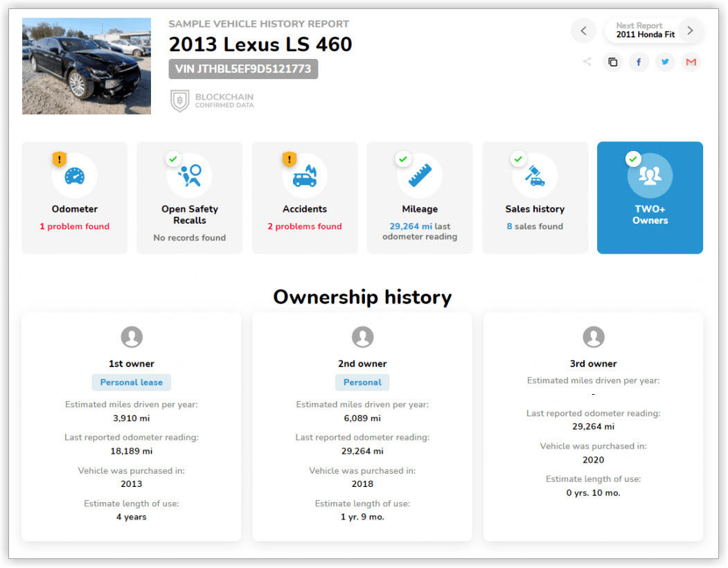Click the '3rd owner' label

click(x=594, y=364)
